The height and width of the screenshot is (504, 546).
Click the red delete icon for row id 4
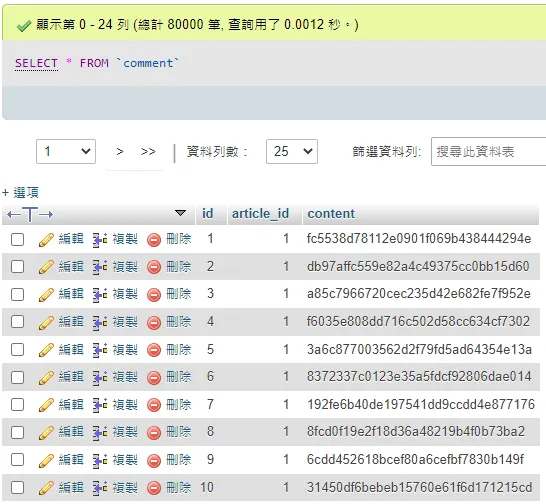154,323
